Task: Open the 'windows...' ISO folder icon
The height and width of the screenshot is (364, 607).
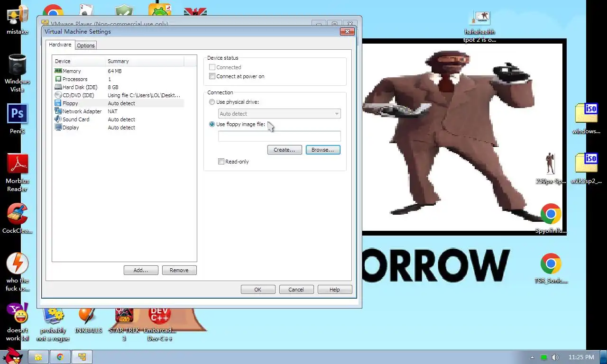Action: coord(587,114)
